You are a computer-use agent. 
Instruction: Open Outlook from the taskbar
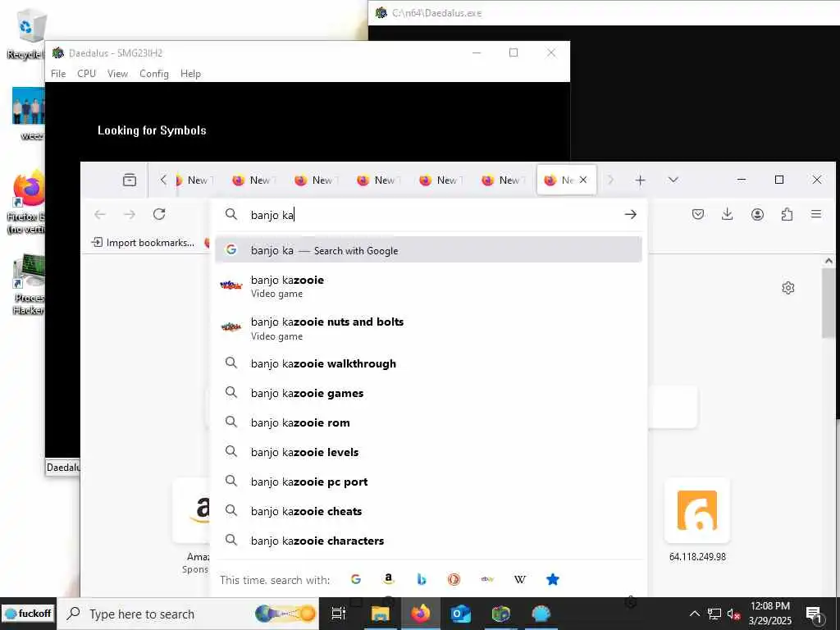click(x=460, y=614)
